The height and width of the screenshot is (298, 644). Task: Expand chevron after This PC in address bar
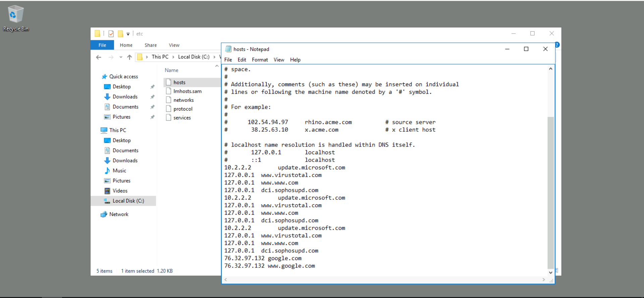tap(173, 57)
